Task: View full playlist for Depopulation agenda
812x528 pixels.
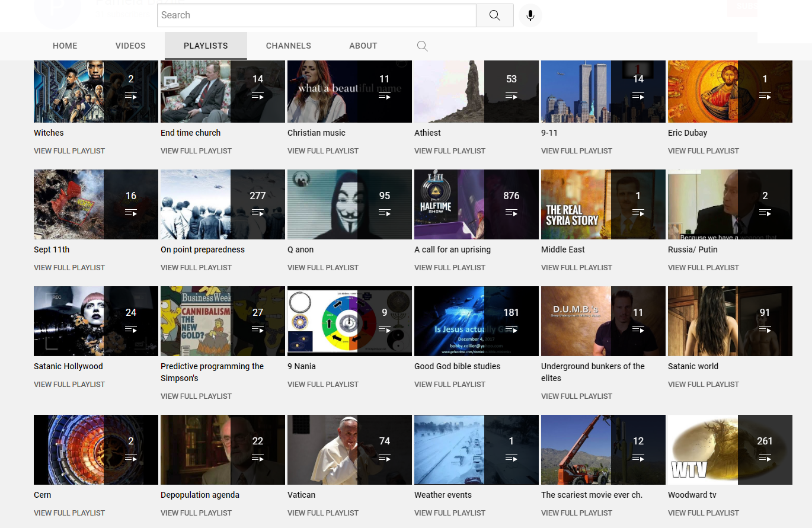Action: 196,513
